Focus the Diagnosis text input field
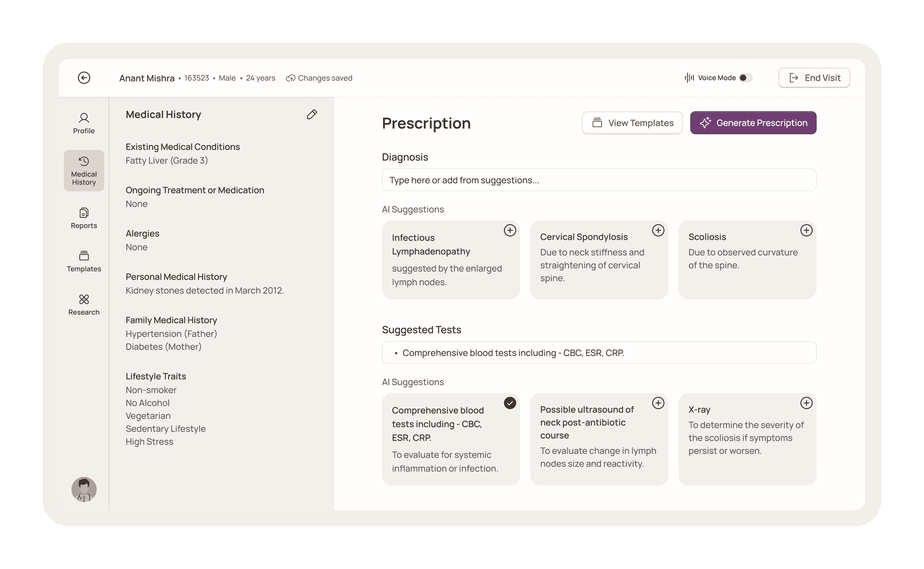This screenshot has width=924, height=569. pos(599,180)
